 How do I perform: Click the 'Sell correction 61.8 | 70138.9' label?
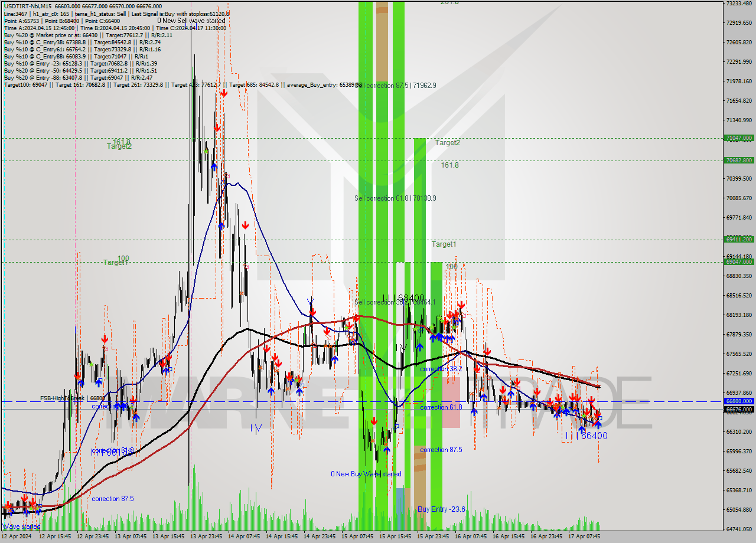(395, 198)
